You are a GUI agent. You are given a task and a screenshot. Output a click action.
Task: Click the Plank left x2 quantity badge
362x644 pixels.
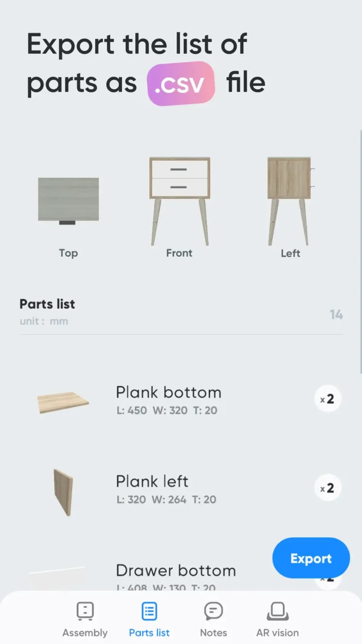[x=328, y=488]
